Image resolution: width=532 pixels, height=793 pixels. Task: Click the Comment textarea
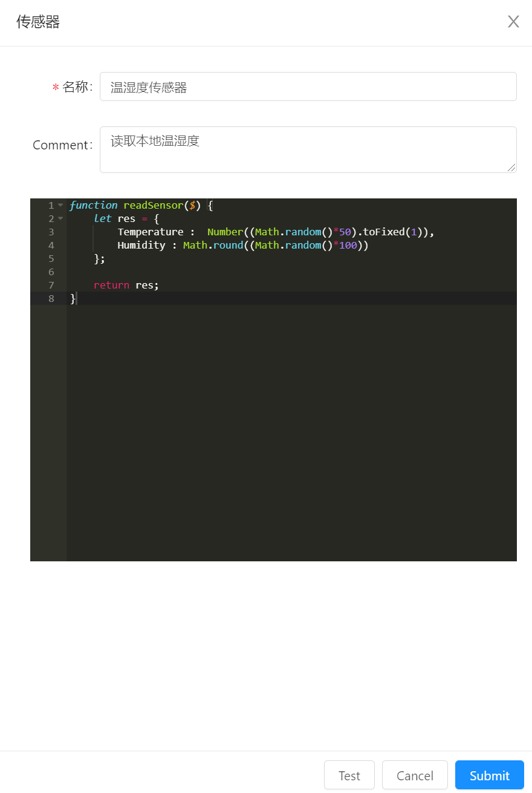click(x=308, y=149)
